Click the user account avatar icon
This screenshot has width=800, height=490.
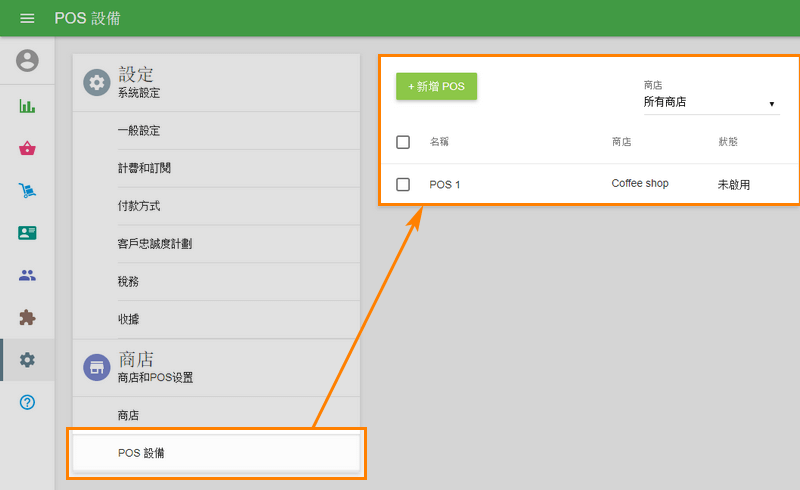[27, 61]
